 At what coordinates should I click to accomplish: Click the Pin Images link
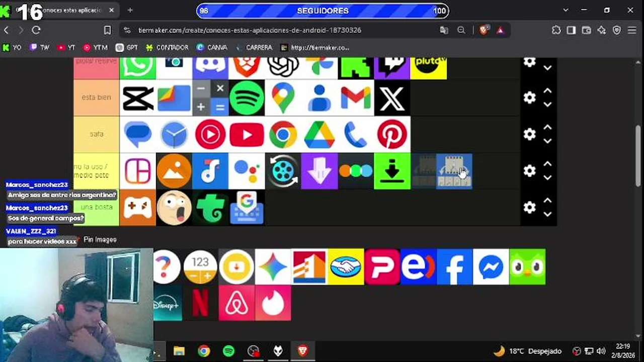coord(100,240)
